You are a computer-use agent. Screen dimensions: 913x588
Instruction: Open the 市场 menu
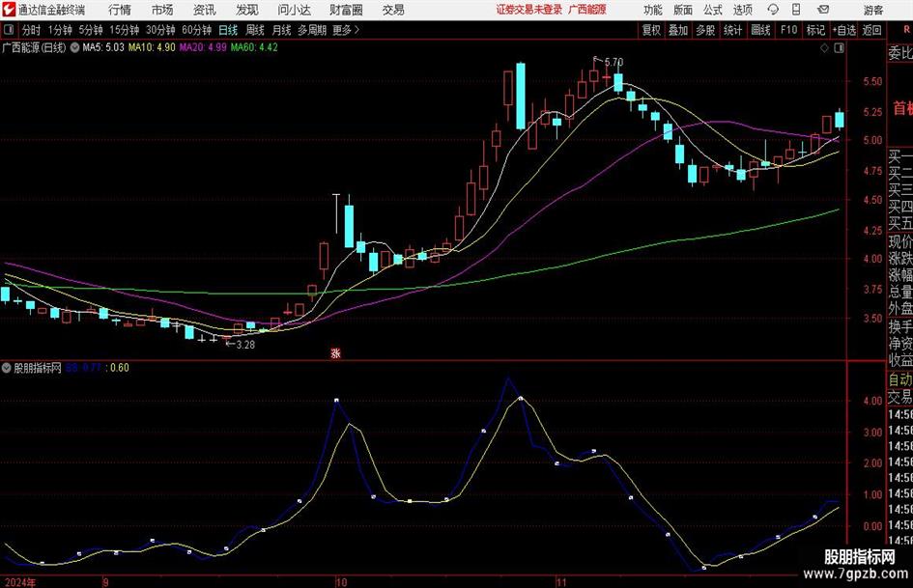pyautogui.click(x=162, y=10)
